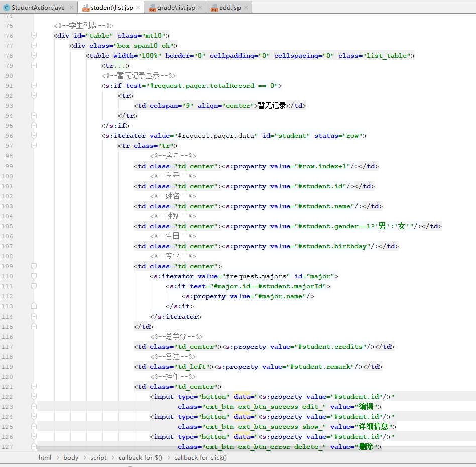
Task: Click the value '详细信息' in line 125
Action: [374, 427]
